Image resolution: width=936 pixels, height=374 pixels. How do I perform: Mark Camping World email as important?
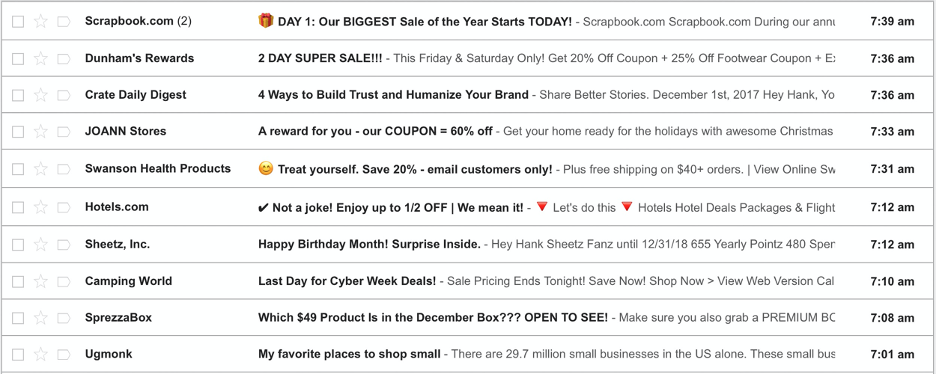point(63,281)
